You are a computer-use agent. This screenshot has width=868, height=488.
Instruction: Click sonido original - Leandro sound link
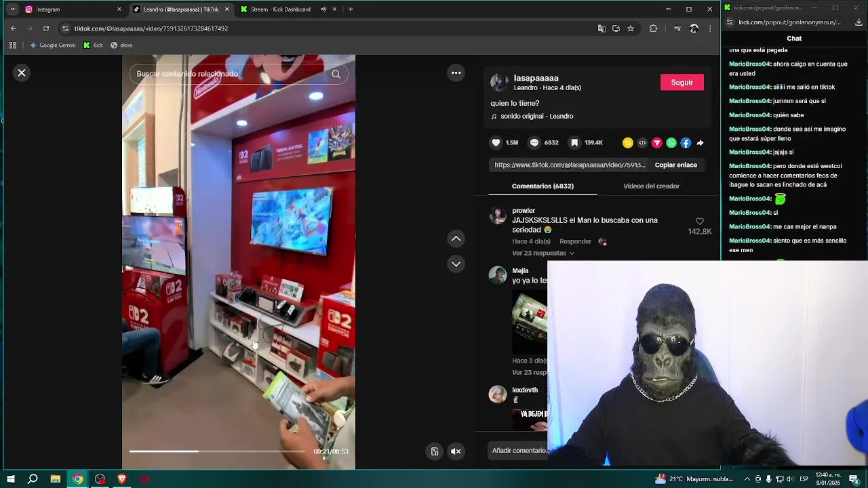536,116
